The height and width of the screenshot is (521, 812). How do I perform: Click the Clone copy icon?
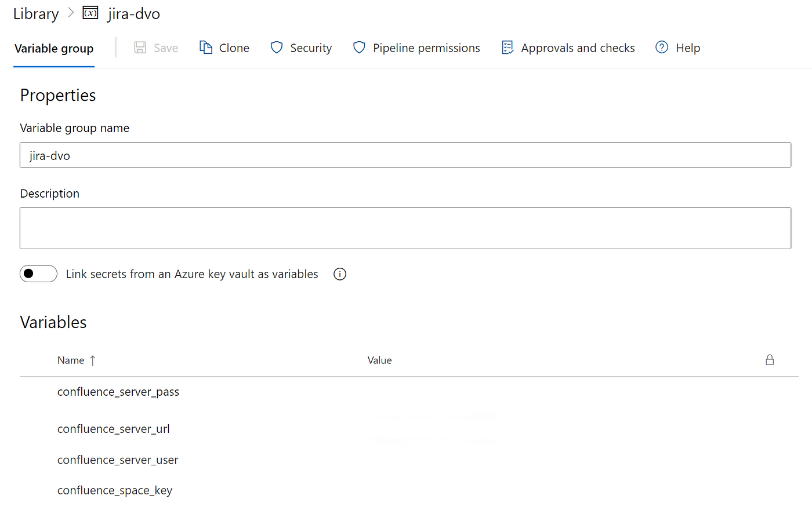tap(206, 48)
